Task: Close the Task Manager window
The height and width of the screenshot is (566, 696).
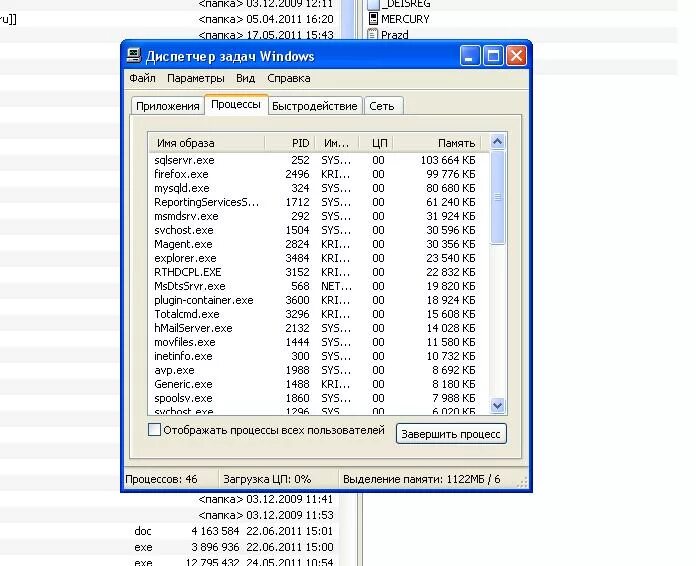Action: pyautogui.click(x=516, y=56)
